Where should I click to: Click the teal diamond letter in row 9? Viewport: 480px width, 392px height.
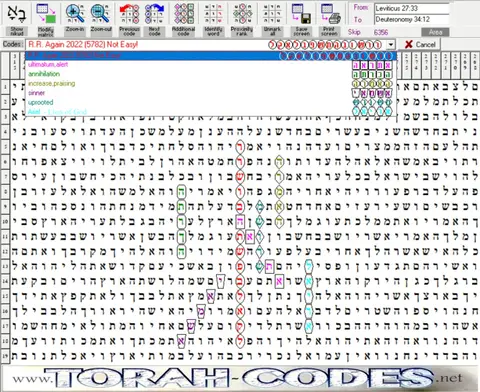coord(259,206)
